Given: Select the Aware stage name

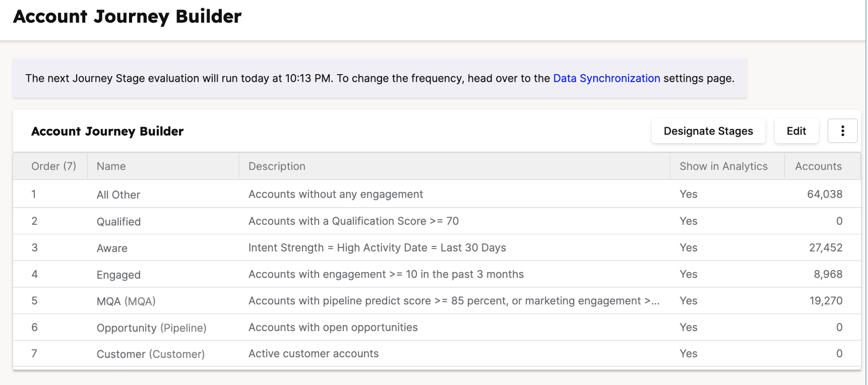Looking at the screenshot, I should pyautogui.click(x=112, y=248).
